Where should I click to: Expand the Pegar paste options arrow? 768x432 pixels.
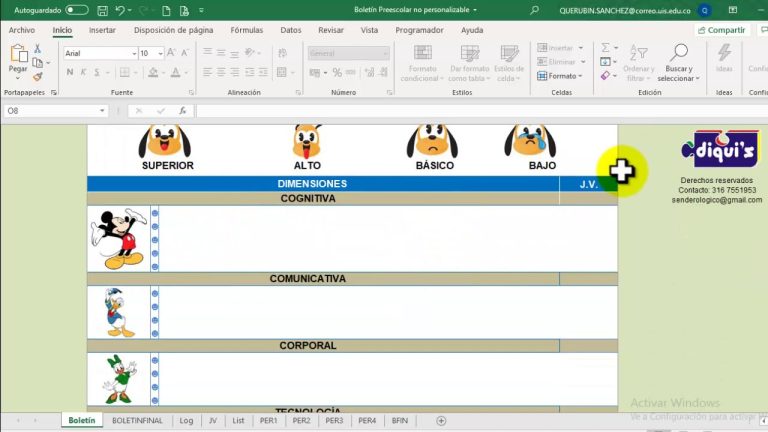(18, 79)
